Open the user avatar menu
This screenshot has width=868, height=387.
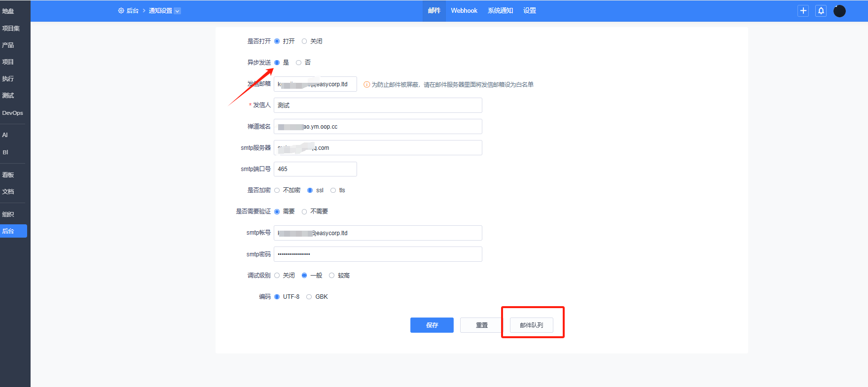(x=839, y=11)
